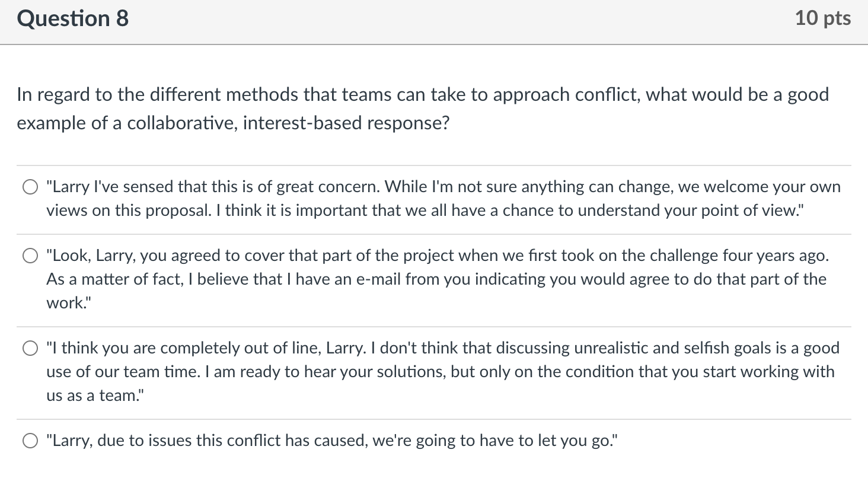Click answer text "Larry, due to issues"
This screenshot has height=478, width=868.
332,441
